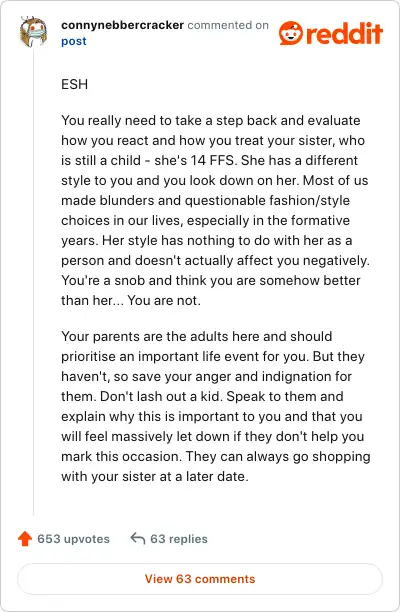Click the line "than her... You are not."

tap(131, 300)
